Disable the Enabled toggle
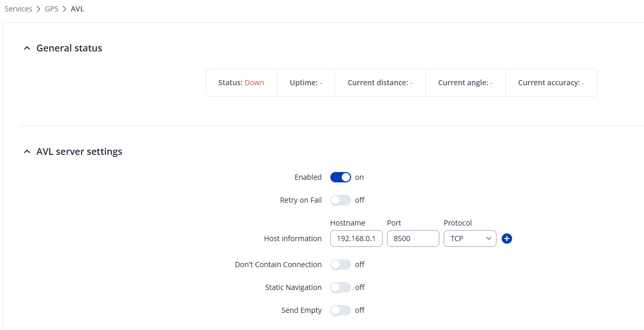 (341, 177)
